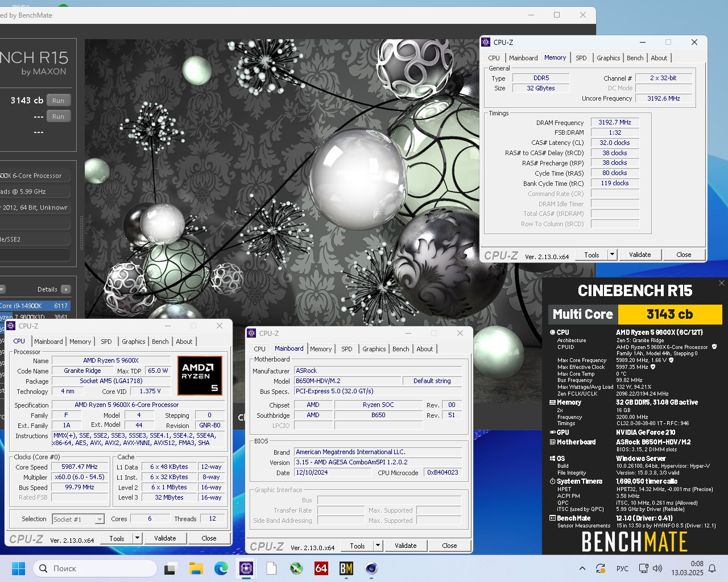This screenshot has height=582, width=728.
Task: Click the Motherboard section icon in BenchMate panel
Action: coord(552,442)
